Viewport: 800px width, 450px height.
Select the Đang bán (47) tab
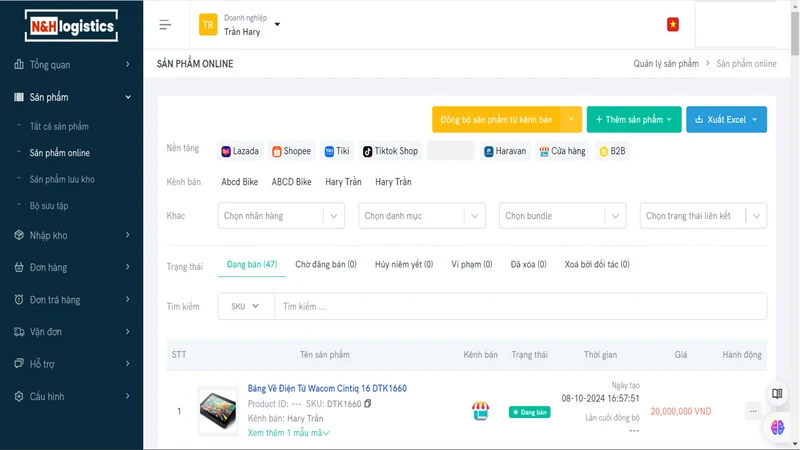(252, 264)
